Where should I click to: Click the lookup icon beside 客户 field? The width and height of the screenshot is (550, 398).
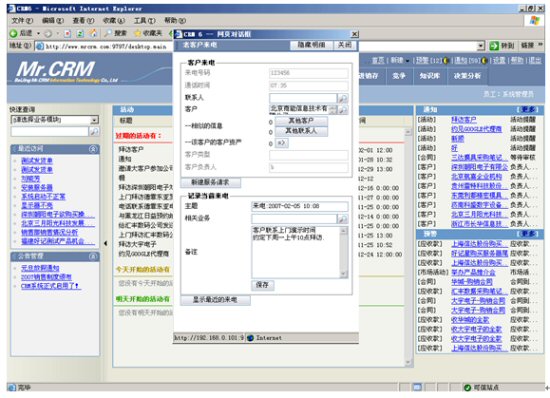[x=343, y=110]
